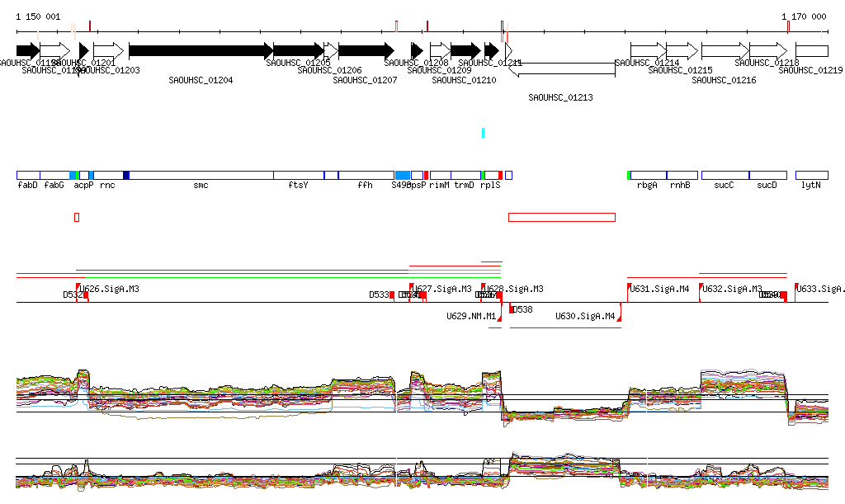The height and width of the screenshot is (504, 845).
Task: Click the smc gene segment
Action: 201,176
